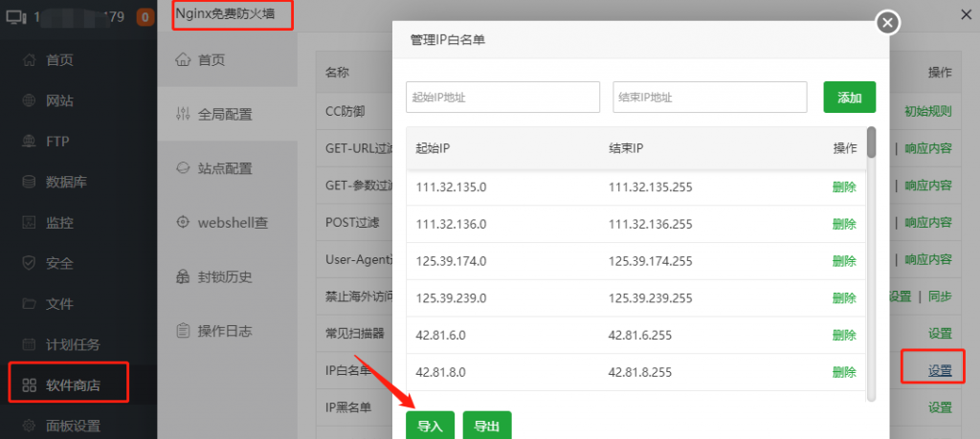Screen dimensions: 980x439
Task: Delete the 125.39.174.0 whitelist row
Action: pos(844,261)
